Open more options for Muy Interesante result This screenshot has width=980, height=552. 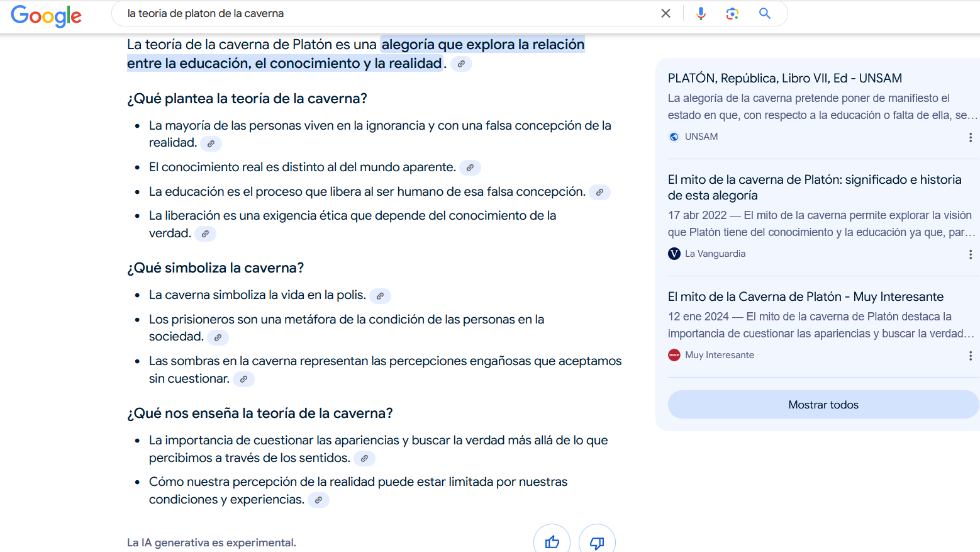(x=971, y=356)
